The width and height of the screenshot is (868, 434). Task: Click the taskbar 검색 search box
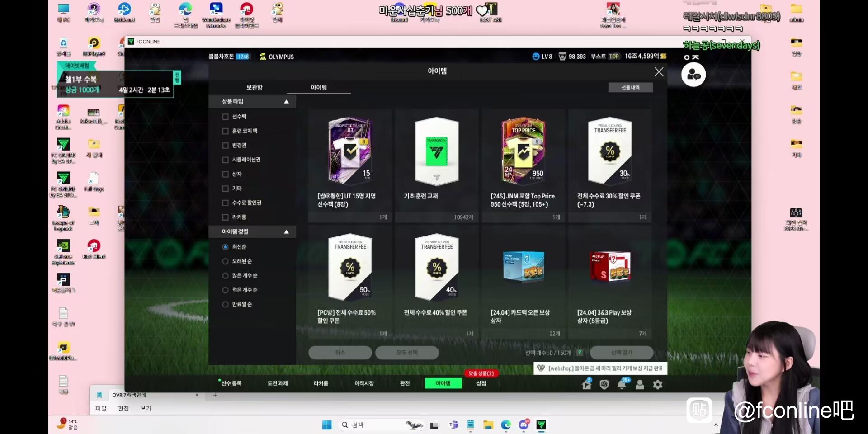[x=381, y=425]
